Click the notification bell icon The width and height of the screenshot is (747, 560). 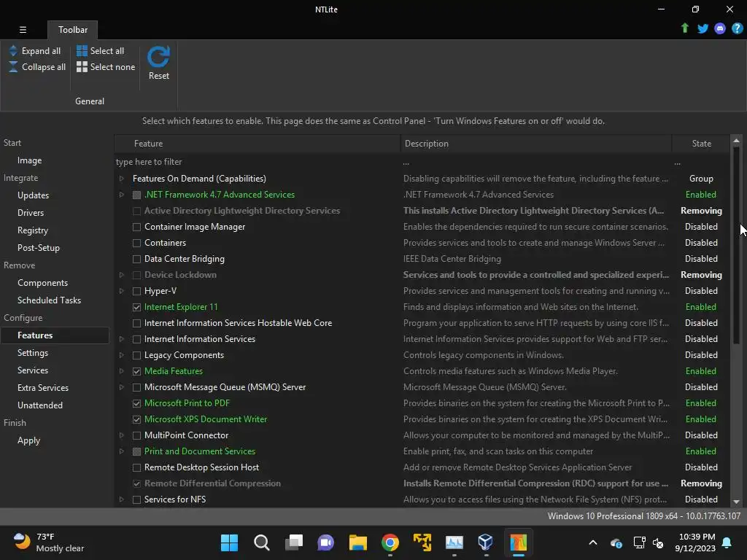point(727,542)
